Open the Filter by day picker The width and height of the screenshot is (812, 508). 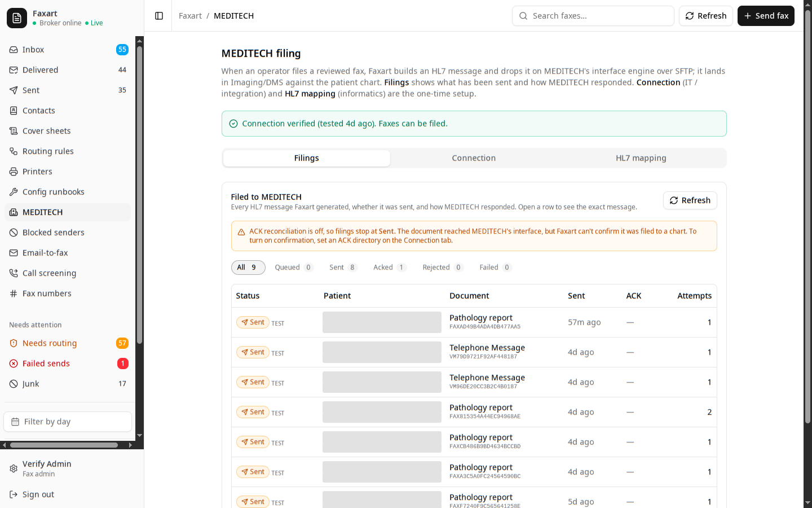tap(68, 422)
